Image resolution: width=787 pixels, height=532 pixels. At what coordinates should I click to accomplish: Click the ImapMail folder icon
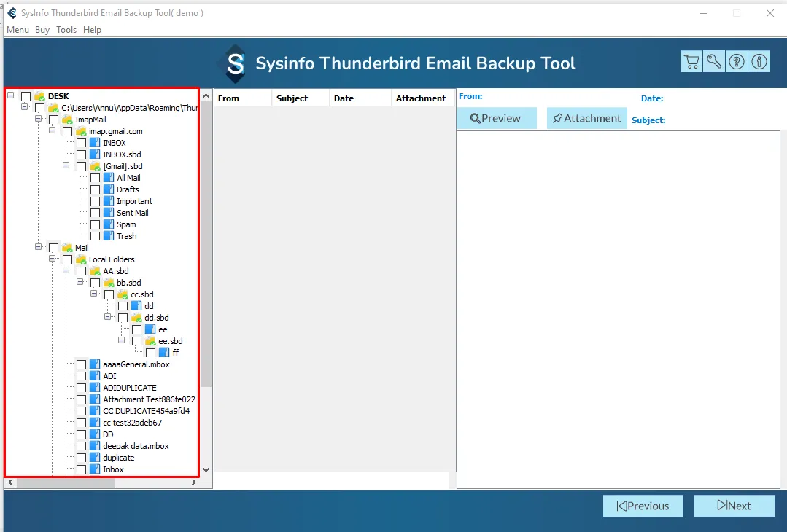point(67,120)
